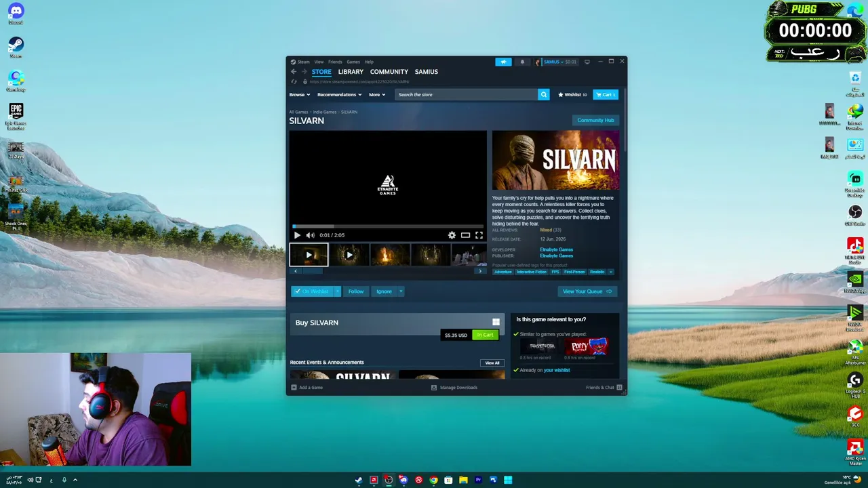Click the green In Cart button
The height and width of the screenshot is (488, 868).
pyautogui.click(x=485, y=335)
